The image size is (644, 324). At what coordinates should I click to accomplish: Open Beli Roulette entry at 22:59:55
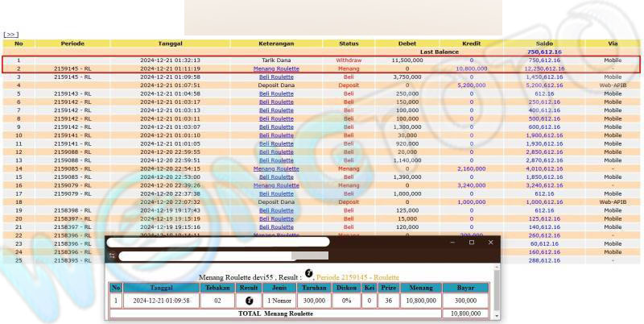pos(276,152)
